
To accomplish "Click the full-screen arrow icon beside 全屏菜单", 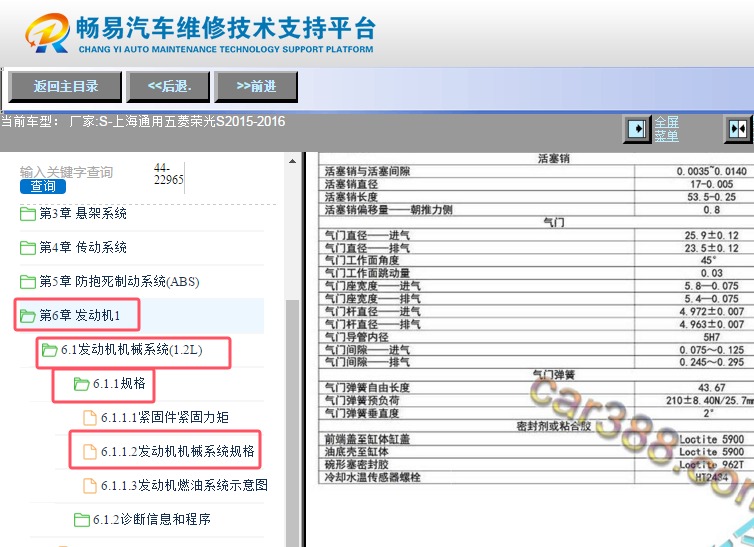I will tap(637, 129).
